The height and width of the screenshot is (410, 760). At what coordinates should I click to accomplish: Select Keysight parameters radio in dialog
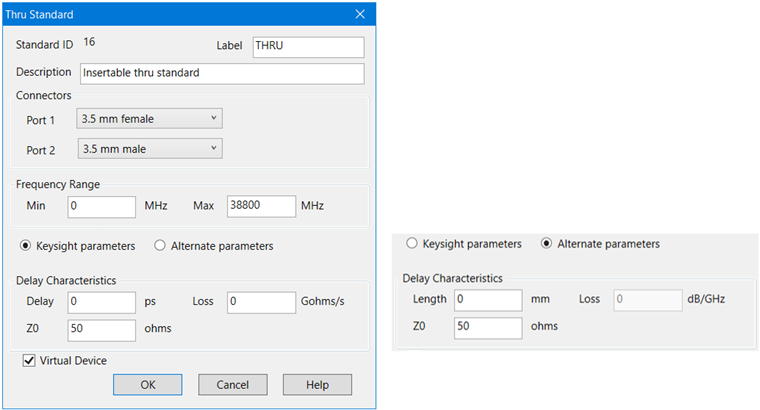(25, 246)
